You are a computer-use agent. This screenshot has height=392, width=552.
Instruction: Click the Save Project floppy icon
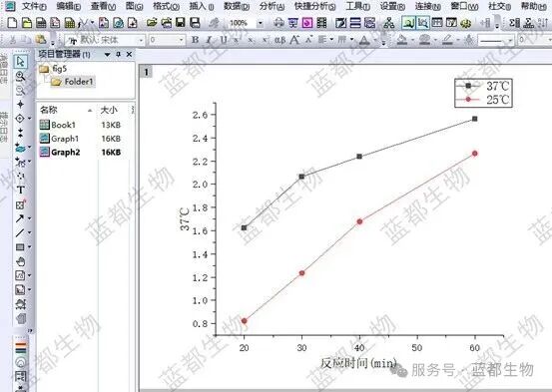181,23
